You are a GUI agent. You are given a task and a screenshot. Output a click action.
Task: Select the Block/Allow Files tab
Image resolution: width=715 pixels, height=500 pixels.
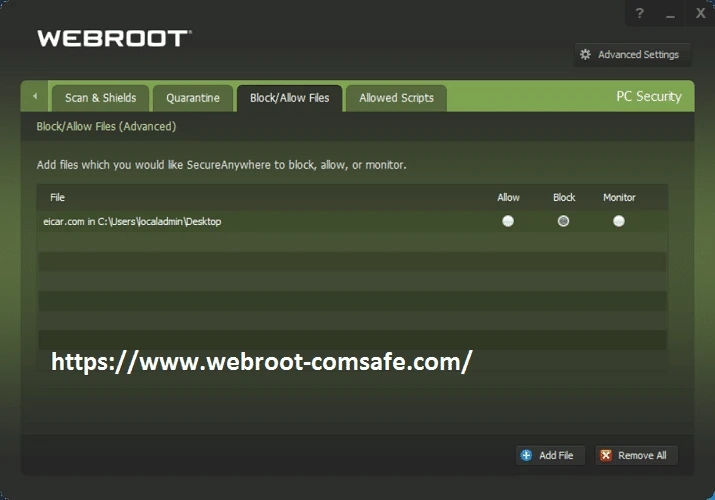click(x=290, y=98)
